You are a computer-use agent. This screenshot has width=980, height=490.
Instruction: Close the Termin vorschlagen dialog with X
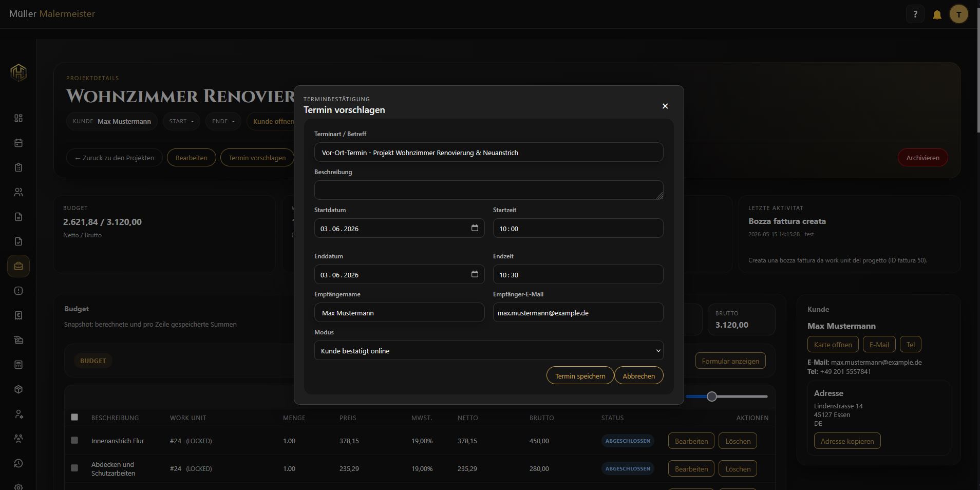coord(665,106)
